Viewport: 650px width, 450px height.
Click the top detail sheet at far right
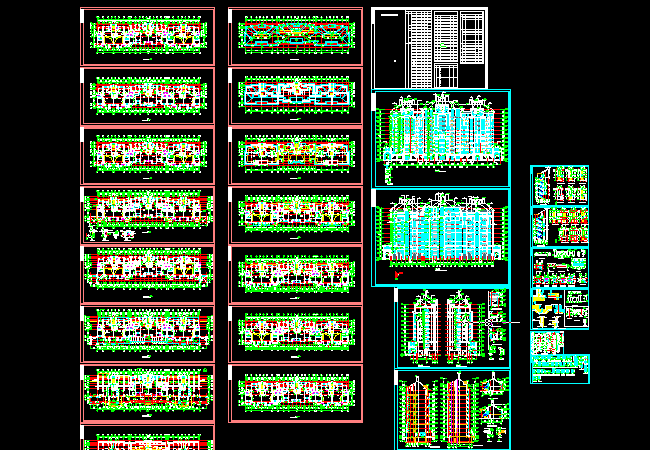[x=559, y=186]
